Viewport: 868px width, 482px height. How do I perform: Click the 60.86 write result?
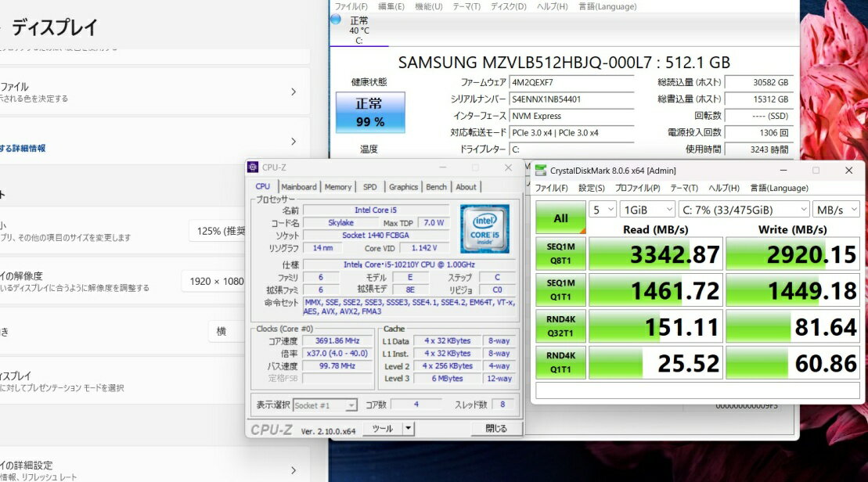click(x=793, y=363)
